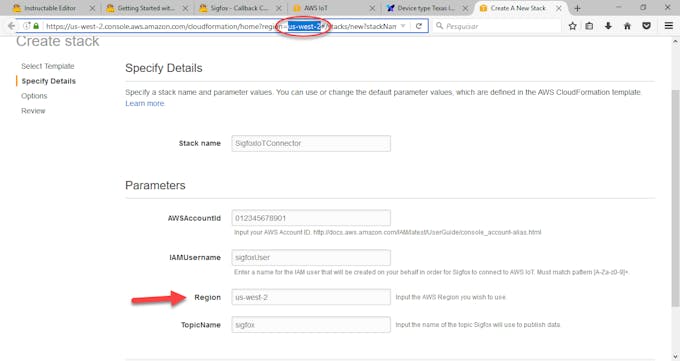Go to the browser home icon
Screen dimensions: 680x361
627,26
